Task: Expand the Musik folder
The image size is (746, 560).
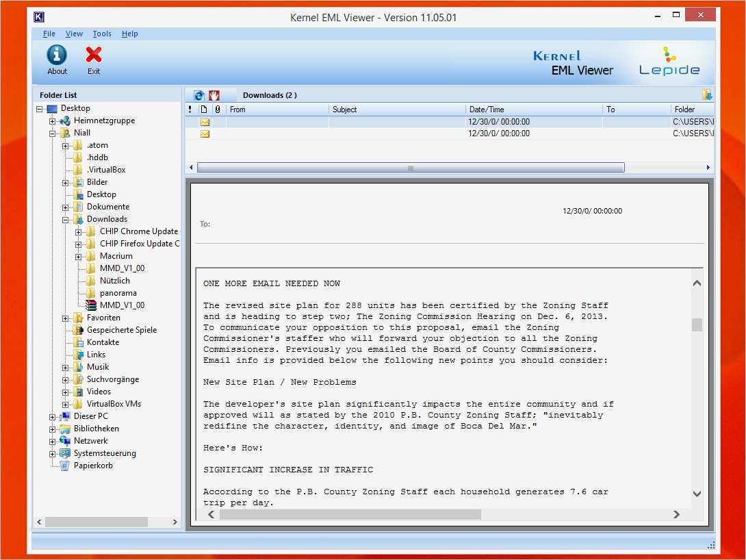Action: pos(66,368)
